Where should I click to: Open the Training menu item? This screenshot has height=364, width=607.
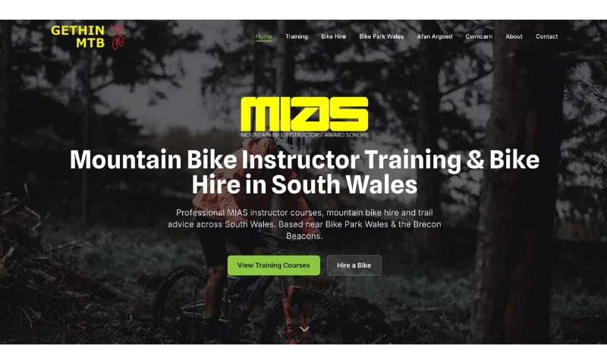pos(297,36)
